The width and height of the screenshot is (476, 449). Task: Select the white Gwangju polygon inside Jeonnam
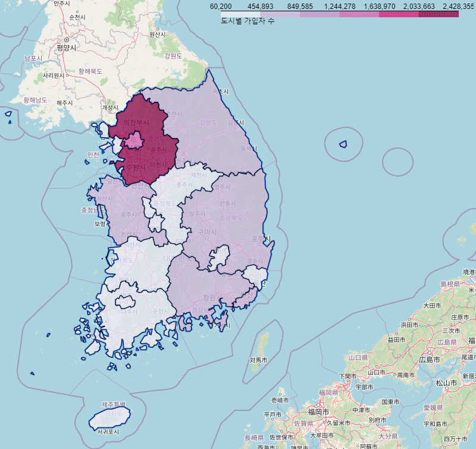coord(125,302)
